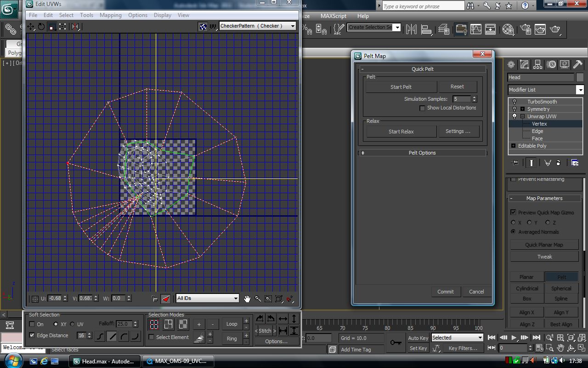Pin the modifier stack
The width and height of the screenshot is (588, 368).
(514, 162)
